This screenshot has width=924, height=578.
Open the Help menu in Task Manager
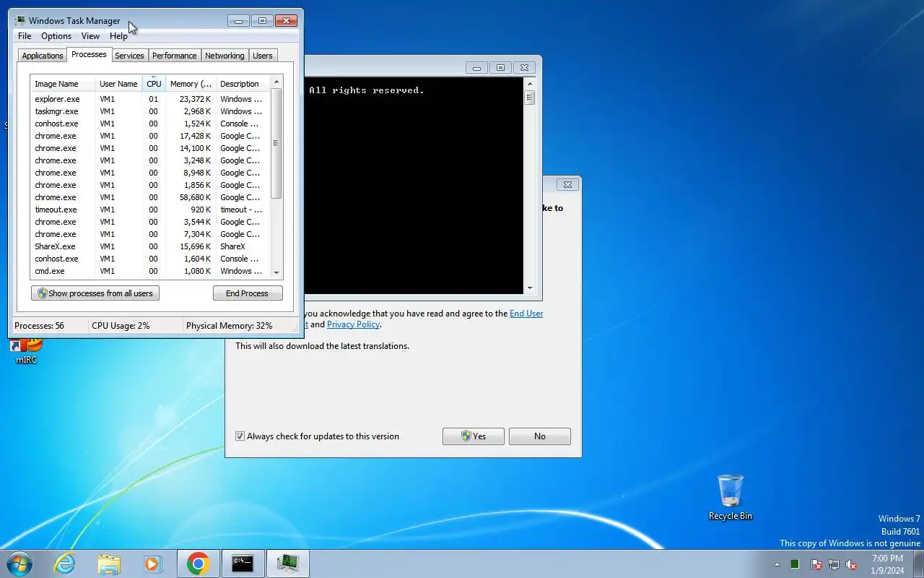point(118,36)
